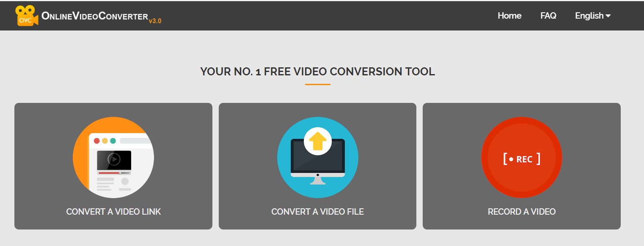Click the red progress bar in illustration
The width and height of the screenshot is (644, 246).
[109, 173]
